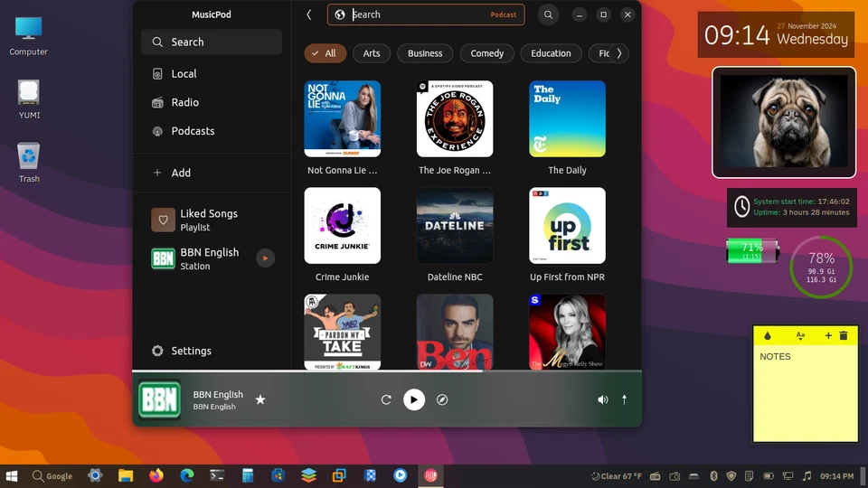Screen dimensions: 868x488
Task: Open the Crime Junkie podcast cover
Action: 343,226
